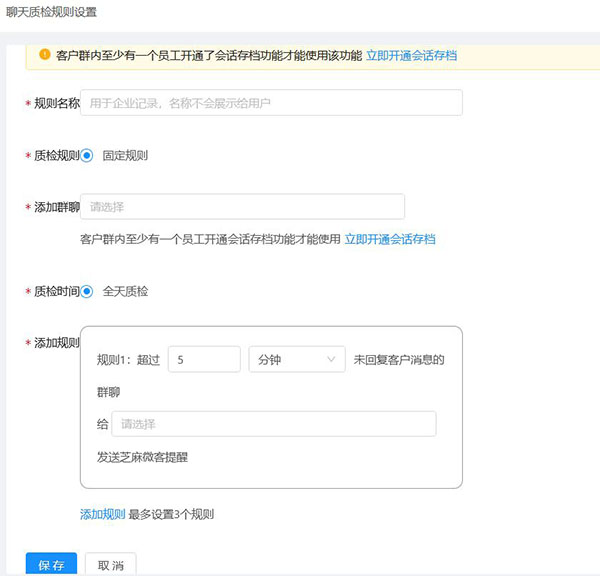Click the 发送芝麻微客提醒 text
This screenshot has width=600, height=576.
click(x=142, y=457)
